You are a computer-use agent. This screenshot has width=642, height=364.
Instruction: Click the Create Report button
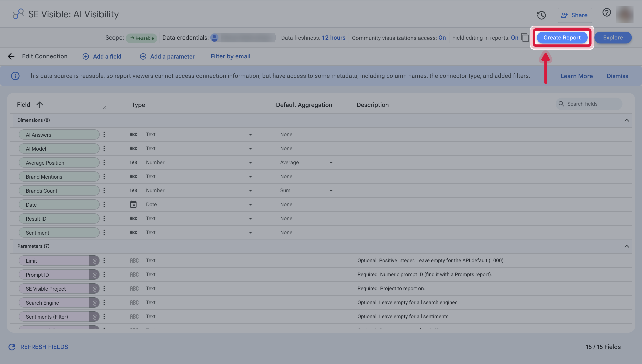562,38
